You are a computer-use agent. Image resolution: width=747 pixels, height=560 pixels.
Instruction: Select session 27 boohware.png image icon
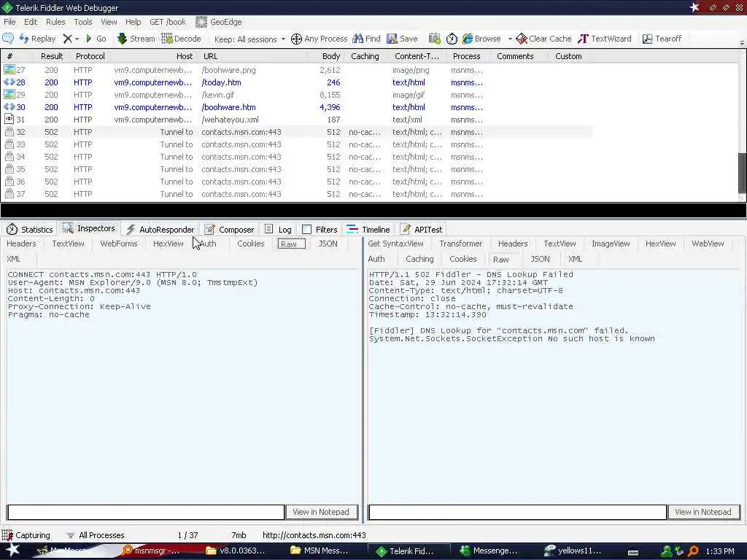click(x=9, y=69)
